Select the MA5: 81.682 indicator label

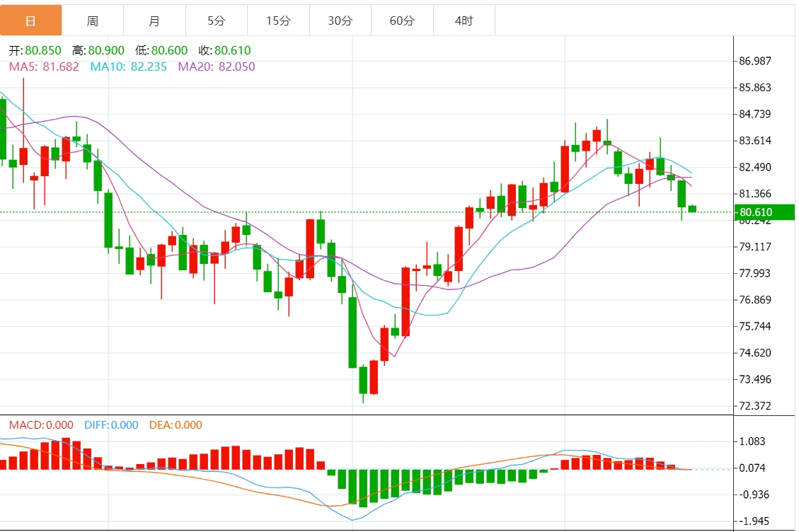44,66
